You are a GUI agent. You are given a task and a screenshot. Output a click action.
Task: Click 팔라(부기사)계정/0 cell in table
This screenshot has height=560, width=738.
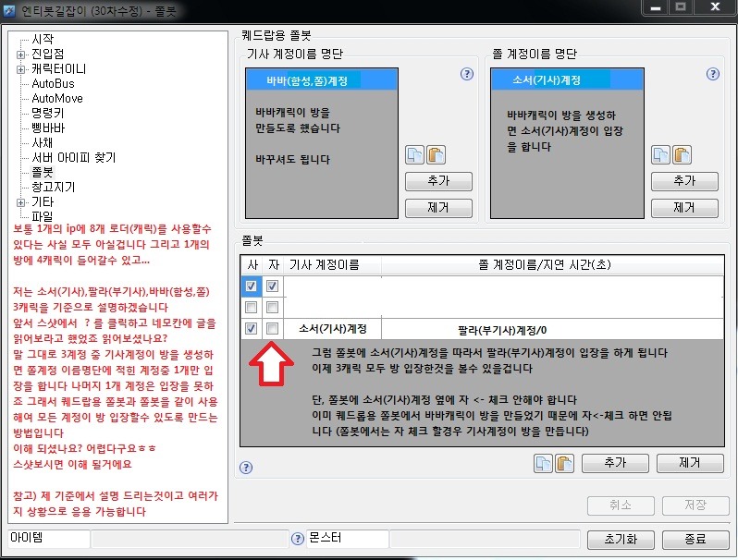552,329
